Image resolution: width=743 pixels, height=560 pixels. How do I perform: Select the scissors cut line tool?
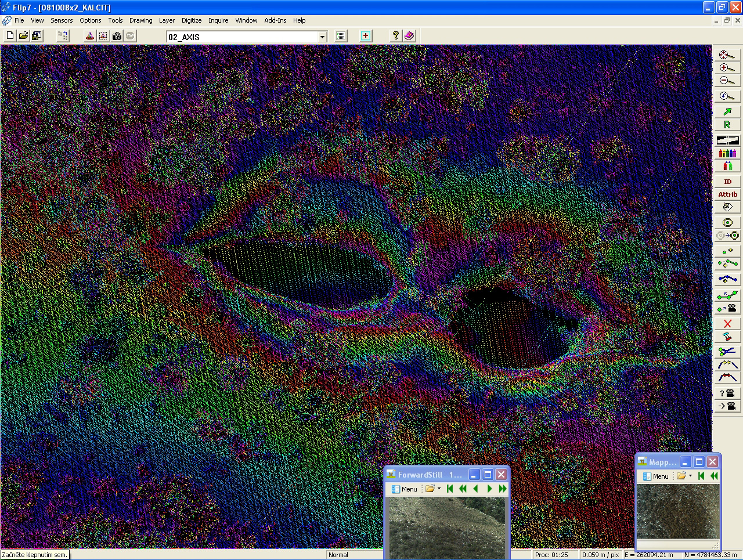pos(727,351)
